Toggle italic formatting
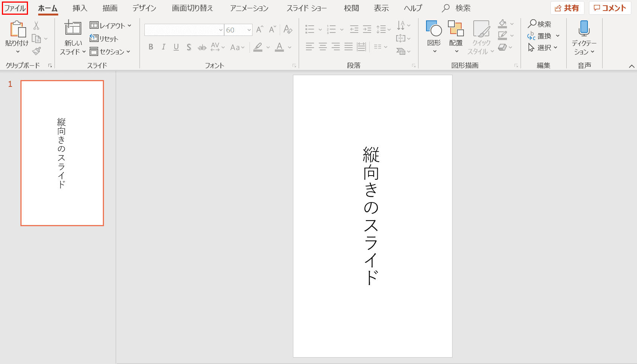 pyautogui.click(x=163, y=47)
